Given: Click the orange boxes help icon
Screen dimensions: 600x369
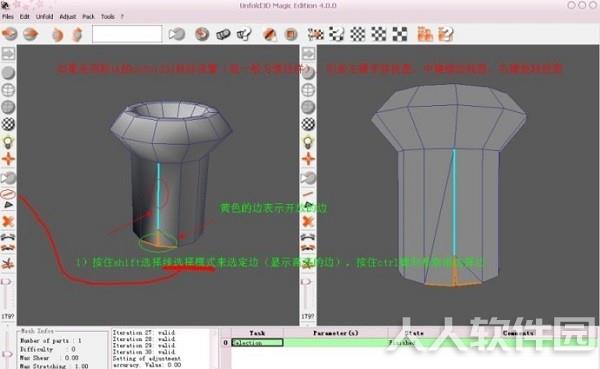Looking at the screenshot, I should click(x=446, y=34).
